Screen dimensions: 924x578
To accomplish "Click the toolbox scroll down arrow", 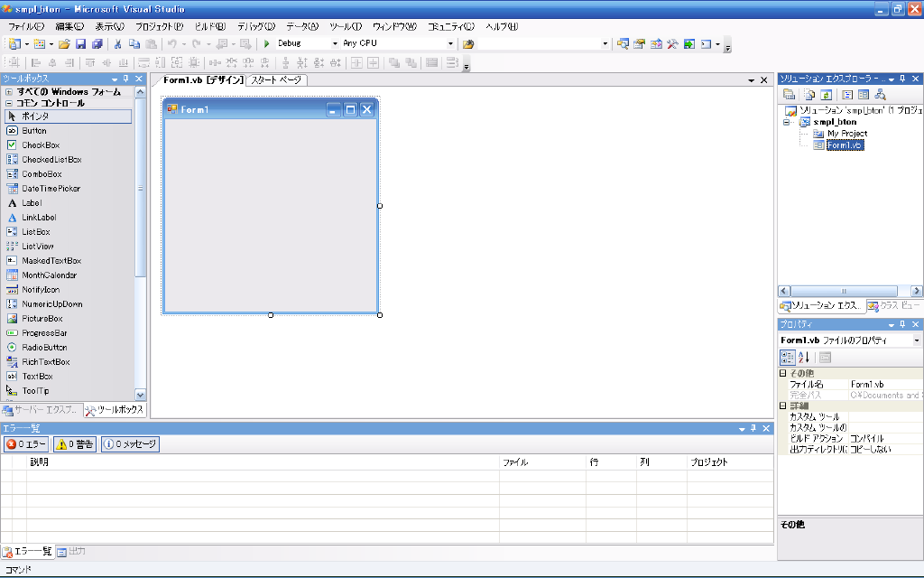I will (x=140, y=395).
